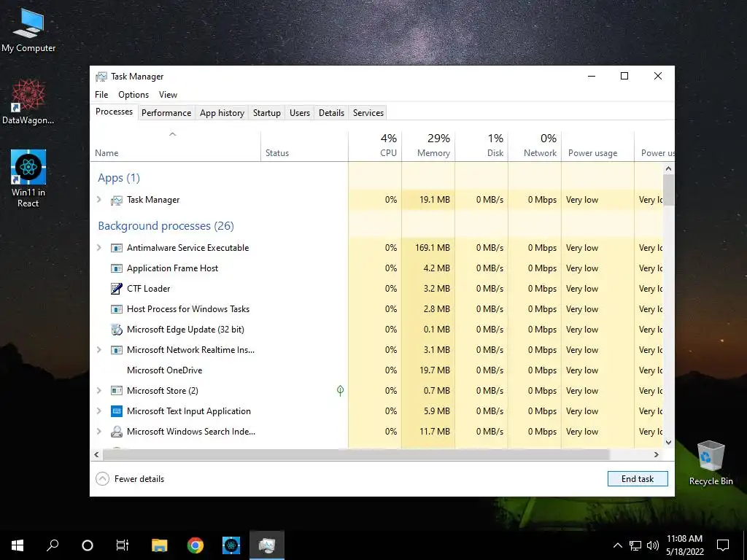Viewport: 747px width, 560px height.
Task: Click the green leaf suspended status icon
Action: point(340,391)
